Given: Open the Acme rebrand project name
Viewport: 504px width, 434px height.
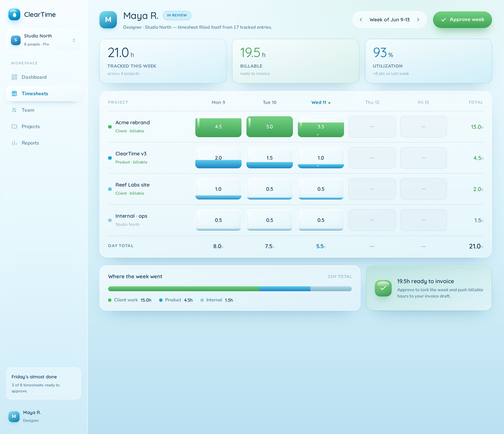Looking at the screenshot, I should [x=132, y=122].
